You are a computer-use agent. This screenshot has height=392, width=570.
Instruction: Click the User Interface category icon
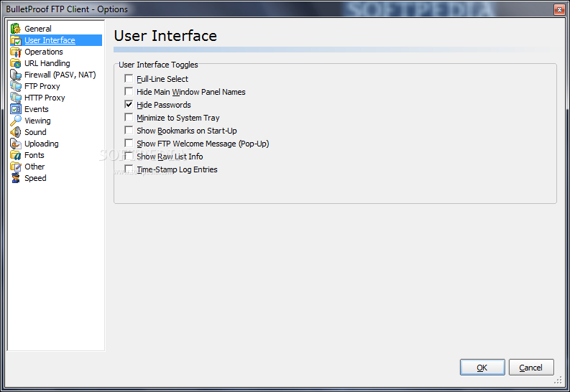[x=16, y=40]
